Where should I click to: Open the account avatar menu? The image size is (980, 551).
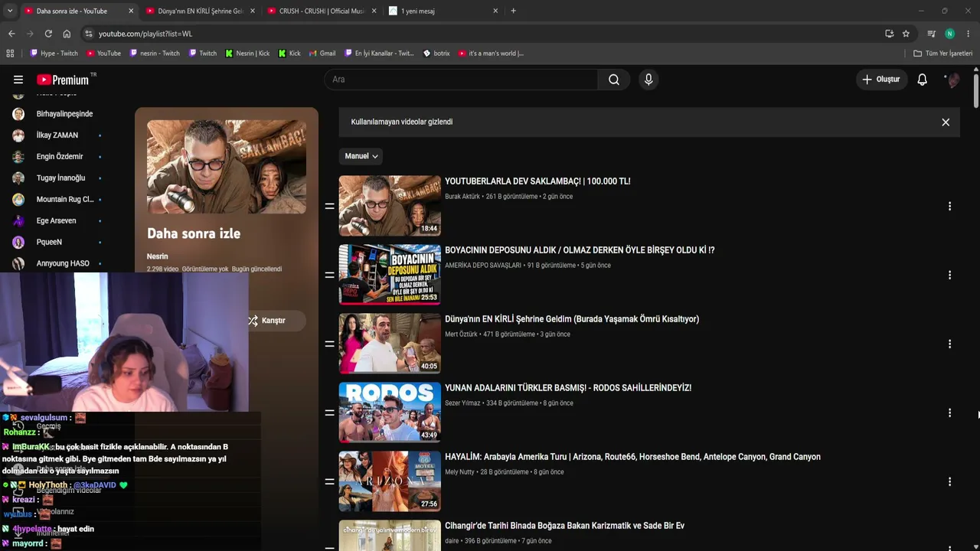point(952,80)
